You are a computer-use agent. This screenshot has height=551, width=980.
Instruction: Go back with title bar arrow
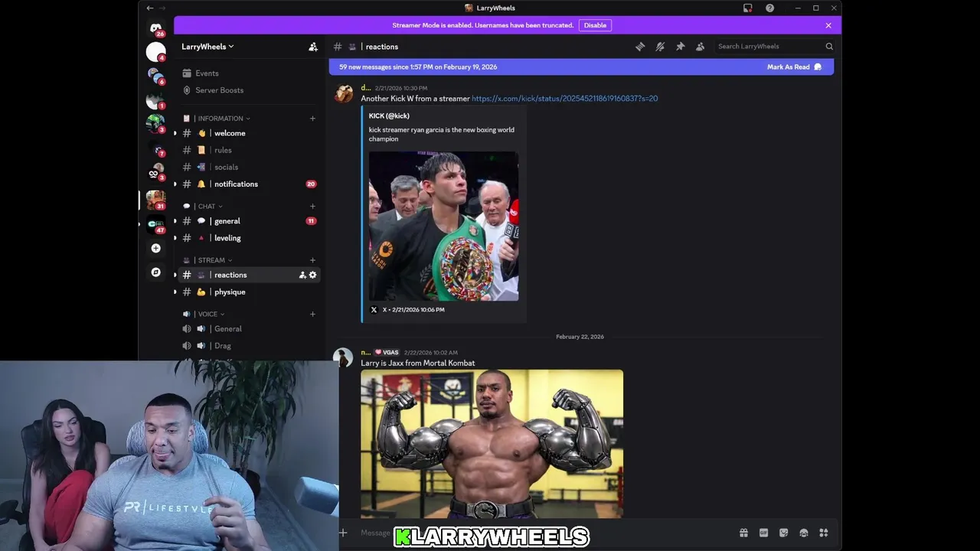[150, 8]
